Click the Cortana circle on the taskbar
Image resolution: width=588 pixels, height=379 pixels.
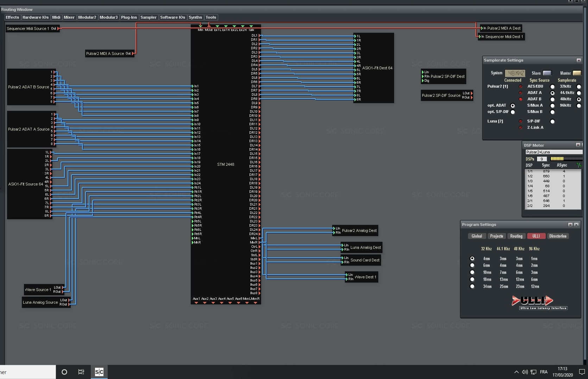(64, 372)
